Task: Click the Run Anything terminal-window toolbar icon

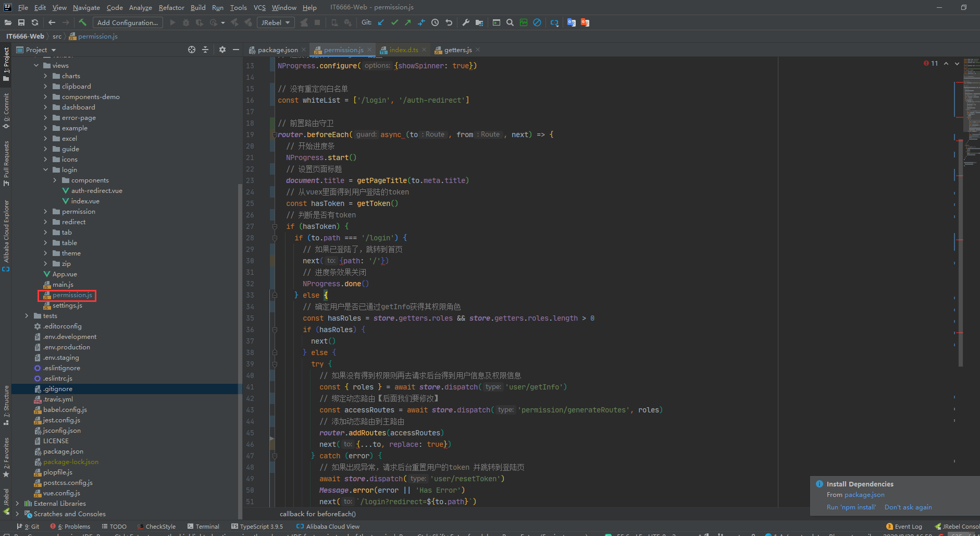Action: 497,22
